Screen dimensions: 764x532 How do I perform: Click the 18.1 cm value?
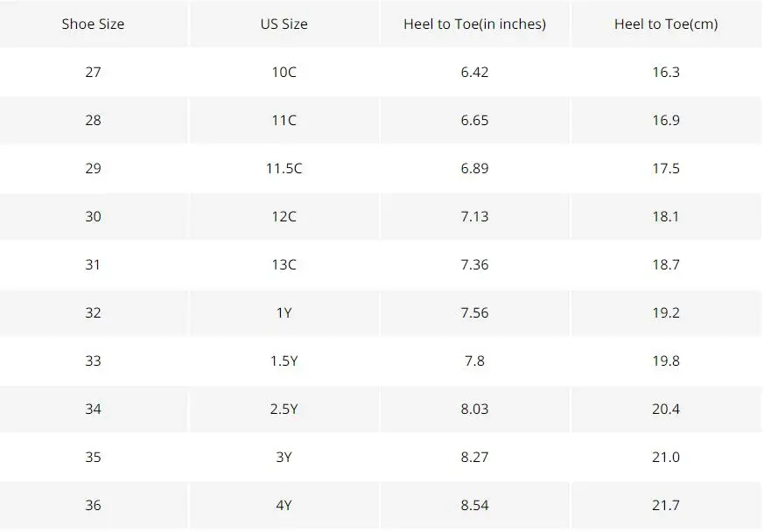point(666,216)
